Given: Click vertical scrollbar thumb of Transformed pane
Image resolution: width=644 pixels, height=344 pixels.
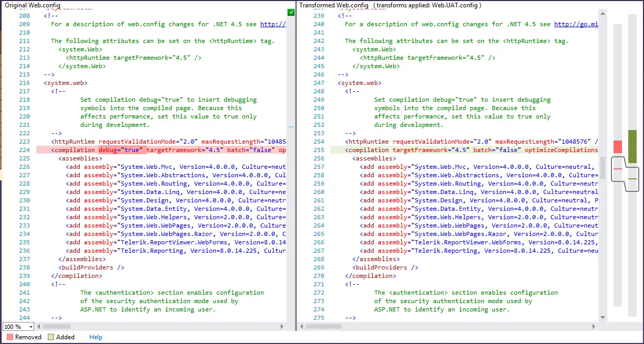Looking at the screenshot, I should tap(603, 167).
